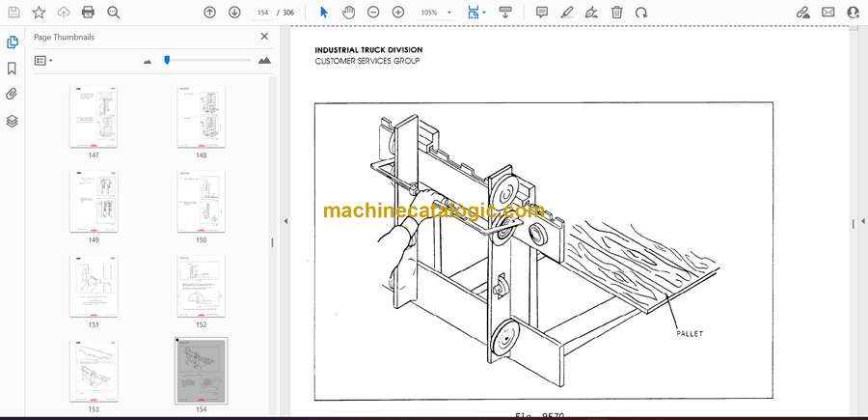Delete with the trash icon

617,13
